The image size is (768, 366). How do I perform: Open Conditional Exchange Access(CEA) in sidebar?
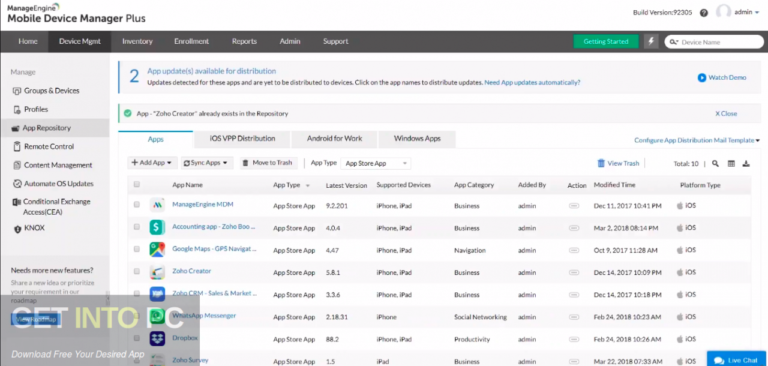pyautogui.click(x=56, y=207)
